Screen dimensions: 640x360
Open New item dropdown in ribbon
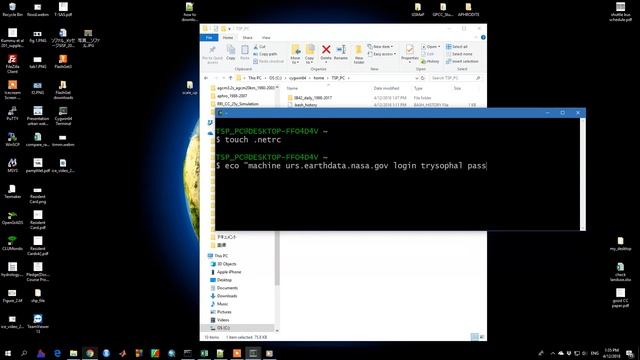[380, 47]
